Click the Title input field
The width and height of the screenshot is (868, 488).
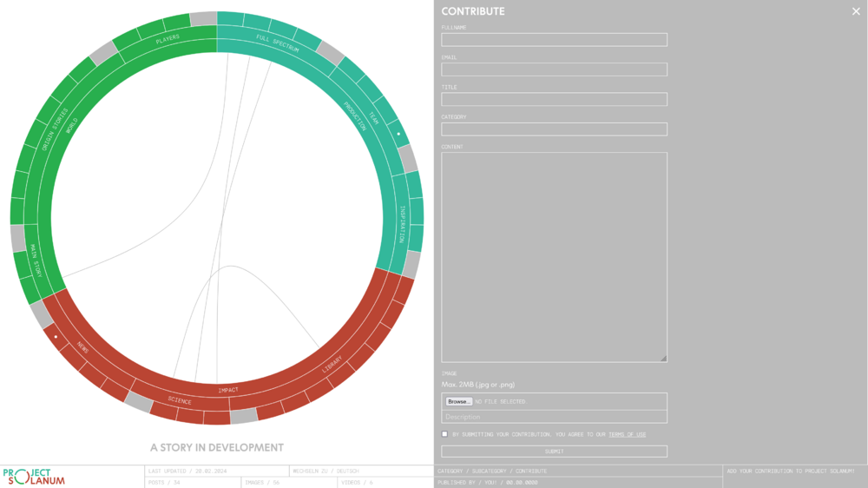pyautogui.click(x=554, y=99)
